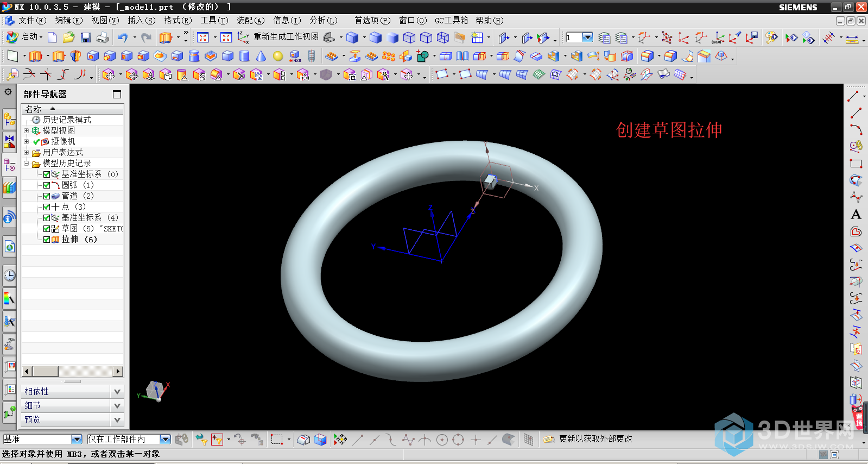The image size is (868, 464).
Task: Expand the 摄像机 tree node
Action: click(26, 141)
